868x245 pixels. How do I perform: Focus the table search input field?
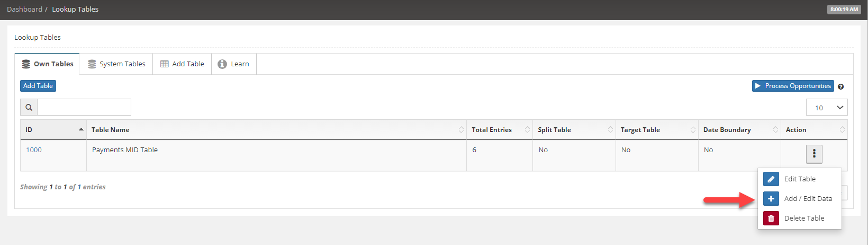[84, 107]
